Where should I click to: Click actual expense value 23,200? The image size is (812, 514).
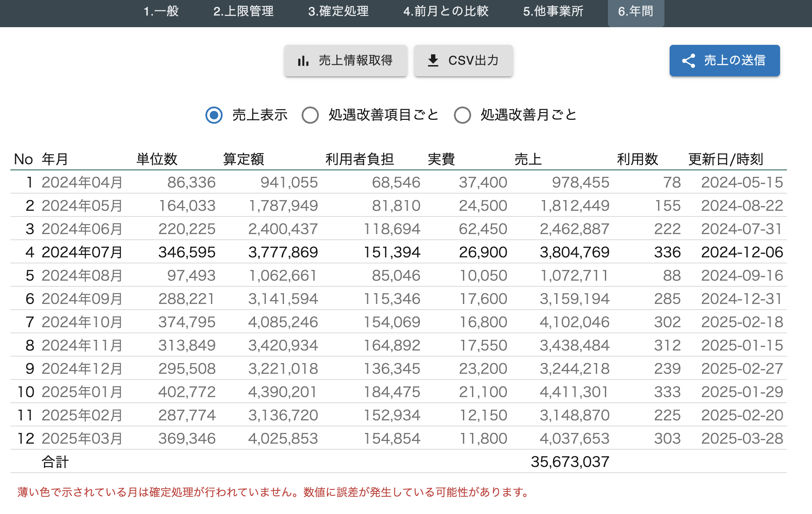tap(483, 369)
